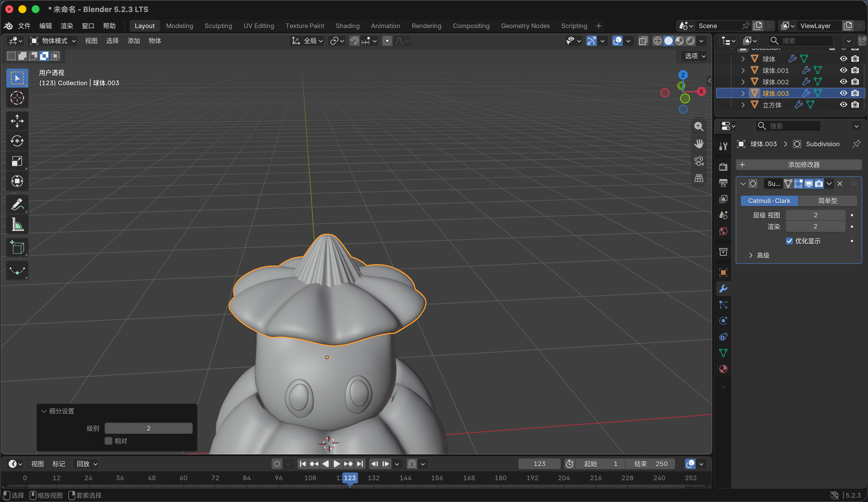Viewport: 868px width, 502px height.
Task: Click the play animation button
Action: pyautogui.click(x=336, y=464)
